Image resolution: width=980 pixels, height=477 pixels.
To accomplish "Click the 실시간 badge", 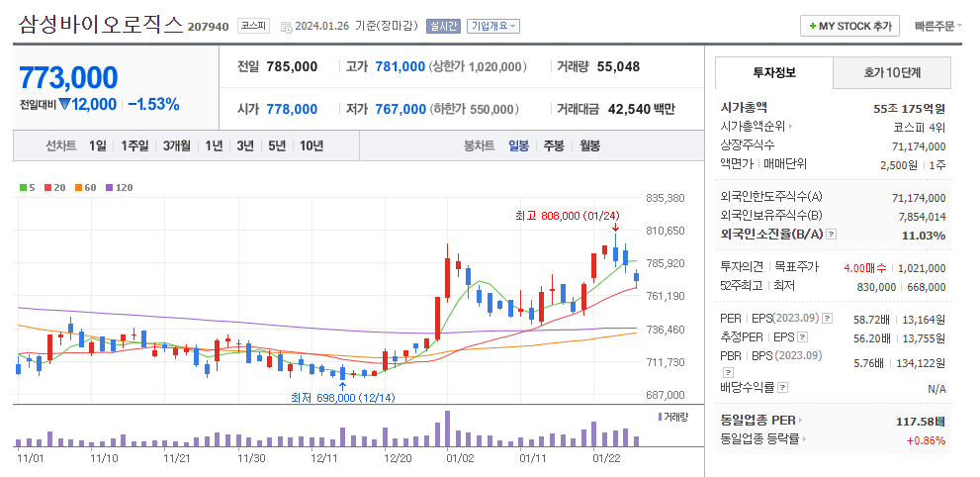I will pos(443,27).
